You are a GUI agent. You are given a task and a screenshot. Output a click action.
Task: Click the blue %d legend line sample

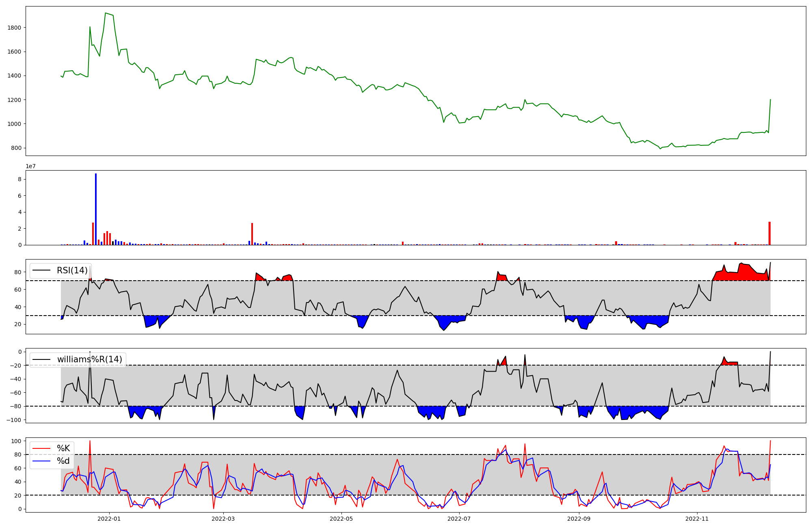point(41,461)
